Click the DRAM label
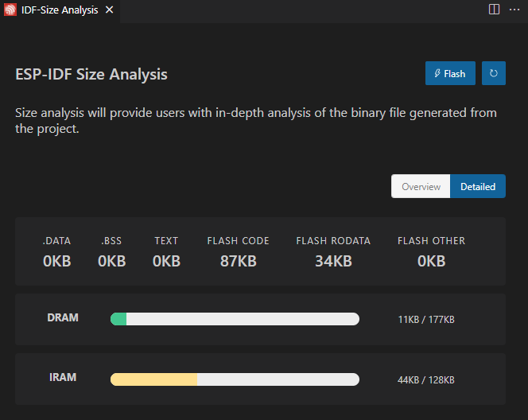 coord(63,317)
